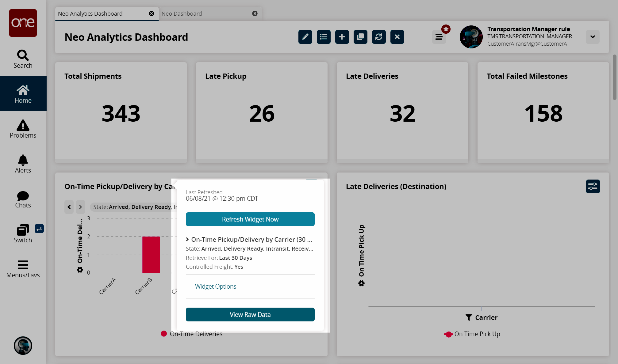Screen dimensions: 618x364
Task: Expand On-Time Pickup/Delivery by Carrier details
Action: point(187,239)
